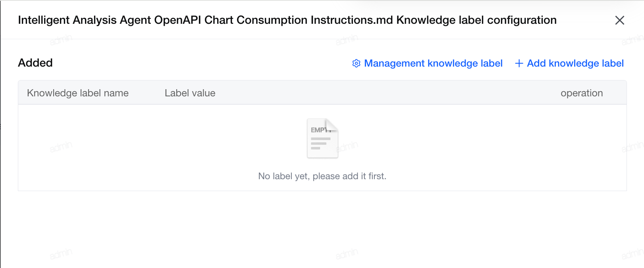This screenshot has height=268, width=644.
Task: Click the gray lines inside empty document icon
Action: [320, 144]
